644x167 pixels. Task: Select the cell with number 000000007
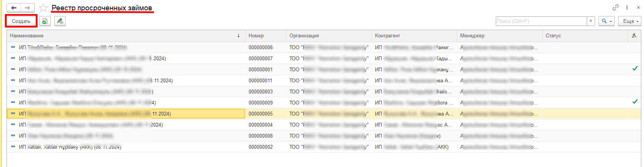tap(265, 58)
